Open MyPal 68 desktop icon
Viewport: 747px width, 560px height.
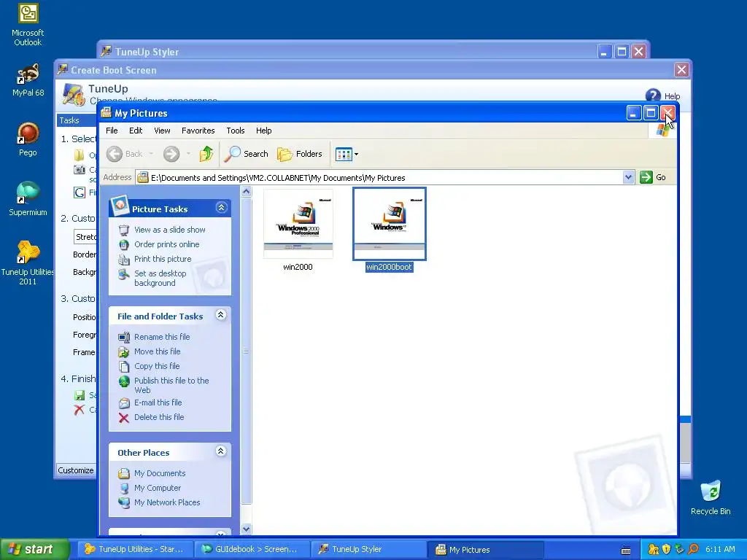tap(28, 80)
